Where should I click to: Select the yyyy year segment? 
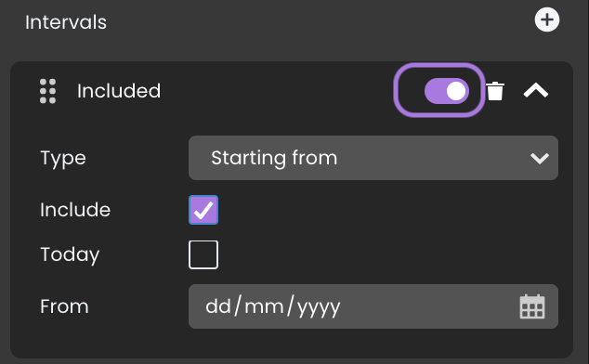(x=319, y=308)
